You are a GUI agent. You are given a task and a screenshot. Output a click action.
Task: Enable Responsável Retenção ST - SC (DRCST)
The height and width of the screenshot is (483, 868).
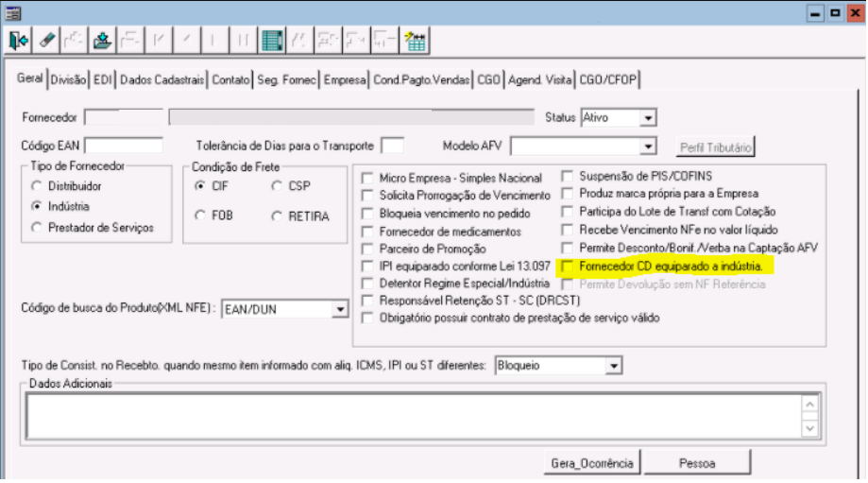[367, 301]
